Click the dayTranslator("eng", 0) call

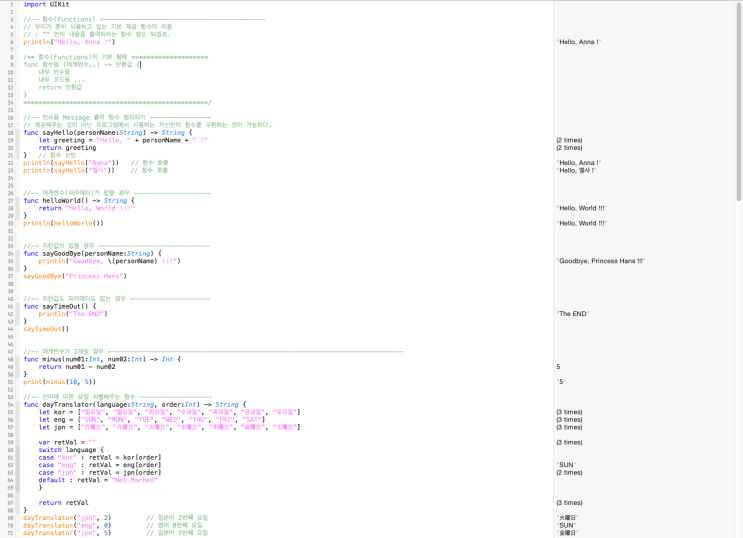67,526
